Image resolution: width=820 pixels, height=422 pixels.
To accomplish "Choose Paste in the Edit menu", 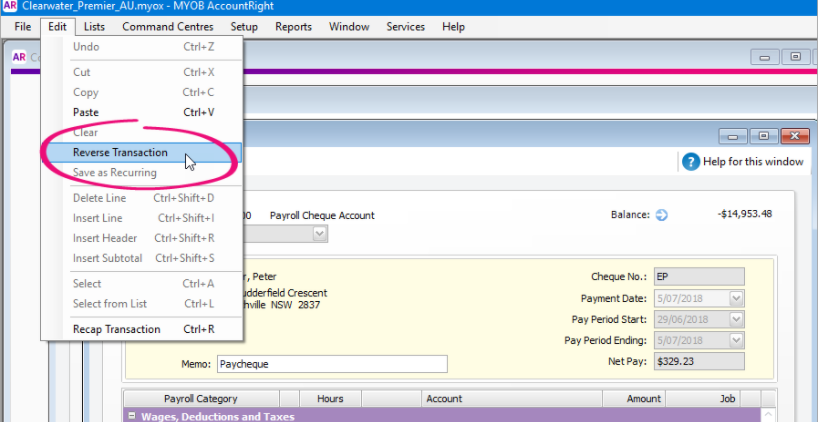I will [86, 112].
